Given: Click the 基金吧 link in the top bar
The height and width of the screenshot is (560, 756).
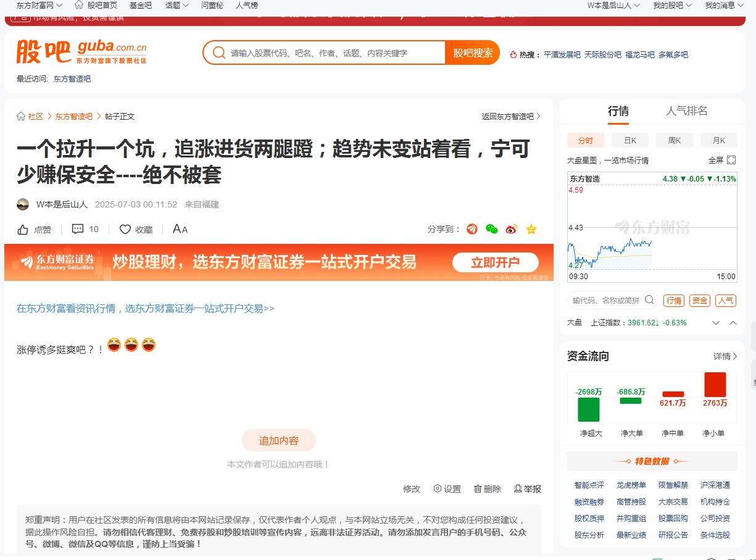Looking at the screenshot, I should tap(141, 5).
